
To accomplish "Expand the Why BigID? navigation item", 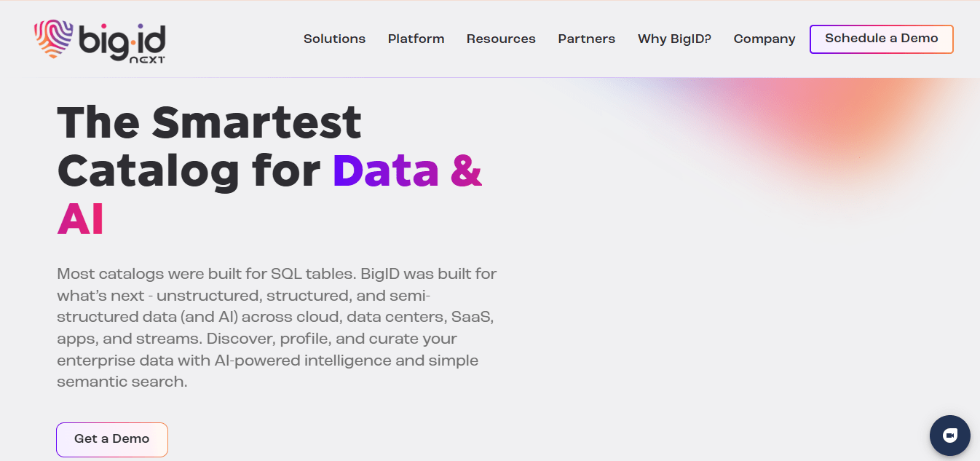I will [674, 39].
